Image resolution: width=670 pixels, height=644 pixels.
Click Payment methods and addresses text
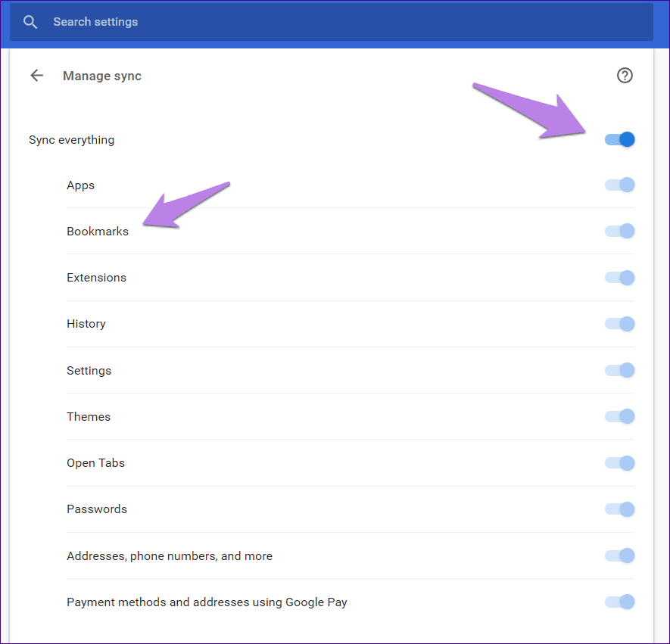(207, 602)
